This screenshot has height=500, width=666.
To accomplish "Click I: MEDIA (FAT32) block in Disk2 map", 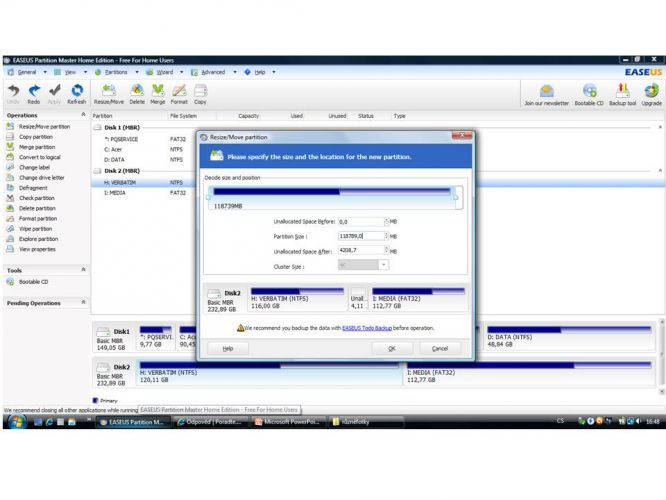I will 529,373.
